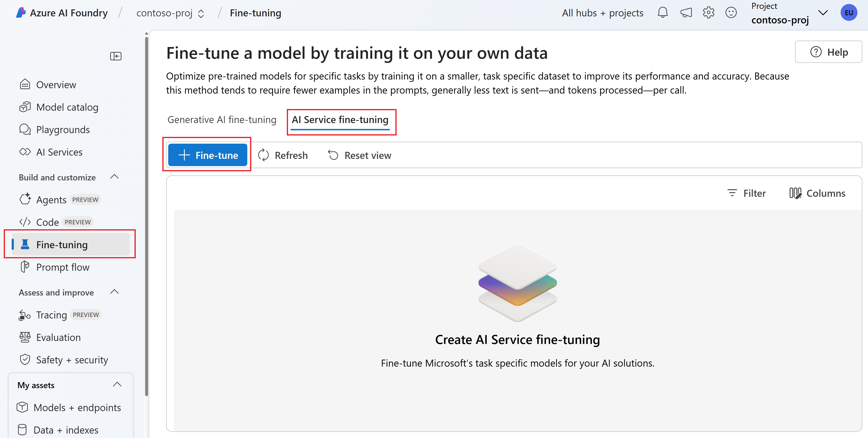Refresh the fine-tuning list

point(283,155)
